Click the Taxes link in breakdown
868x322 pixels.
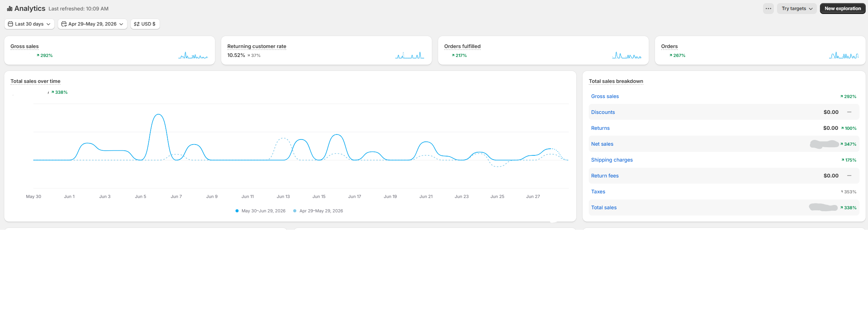tap(598, 192)
